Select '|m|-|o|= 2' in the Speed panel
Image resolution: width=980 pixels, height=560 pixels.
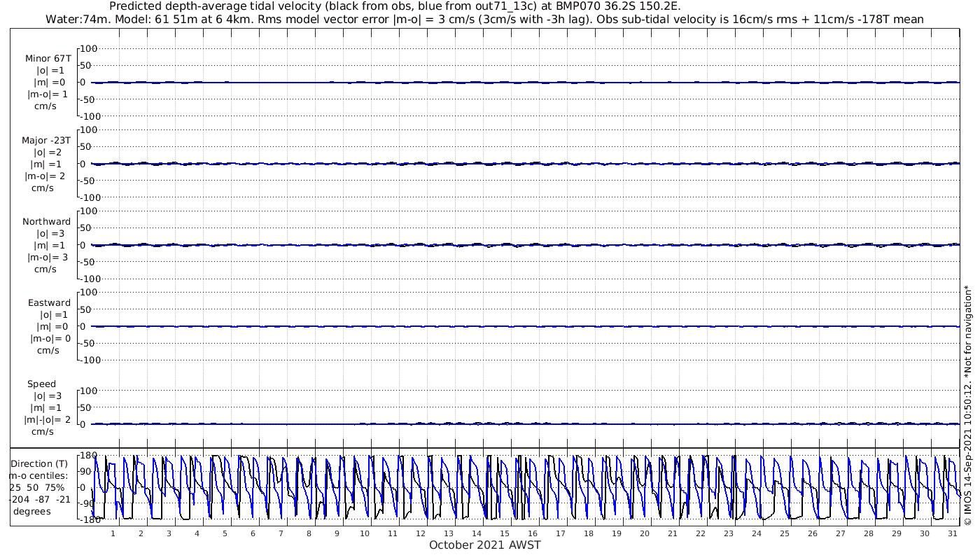tap(48, 420)
